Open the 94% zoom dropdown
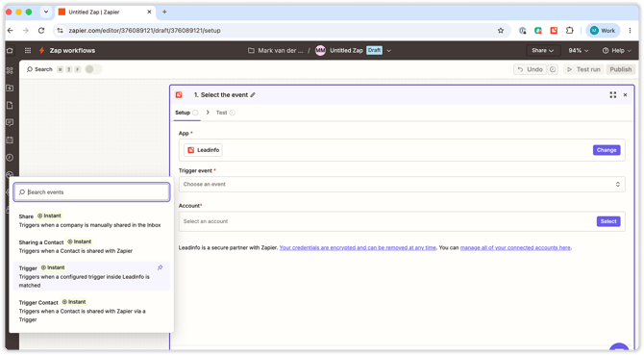This screenshot has height=355, width=644. click(x=578, y=51)
